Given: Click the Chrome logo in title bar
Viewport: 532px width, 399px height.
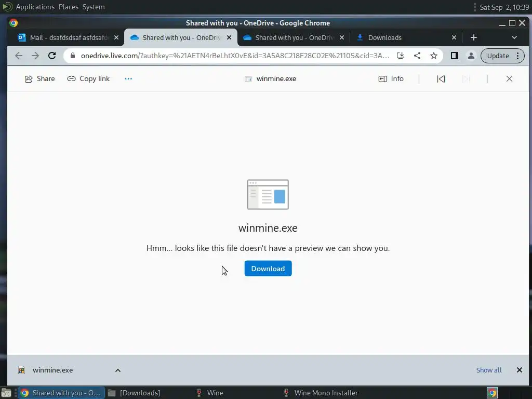Looking at the screenshot, I should point(14,23).
